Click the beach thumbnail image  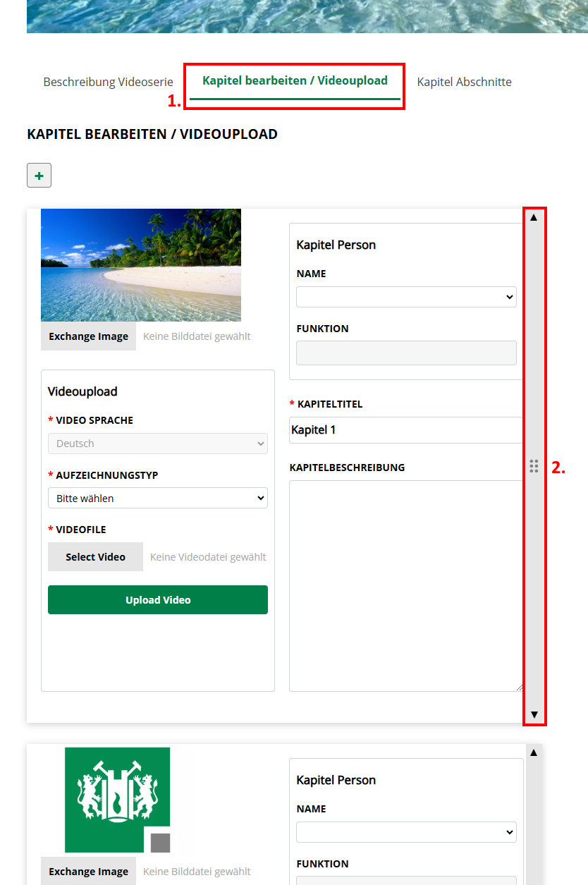(x=141, y=265)
